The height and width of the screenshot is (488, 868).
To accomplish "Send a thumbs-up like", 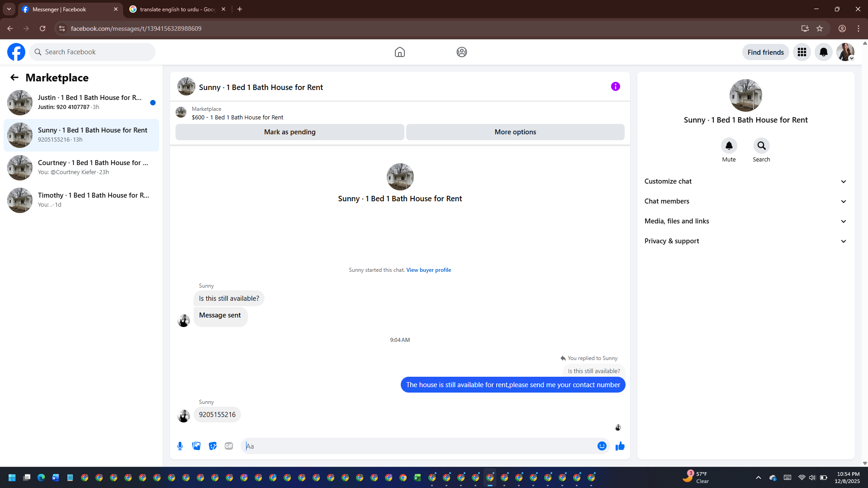I will (620, 446).
